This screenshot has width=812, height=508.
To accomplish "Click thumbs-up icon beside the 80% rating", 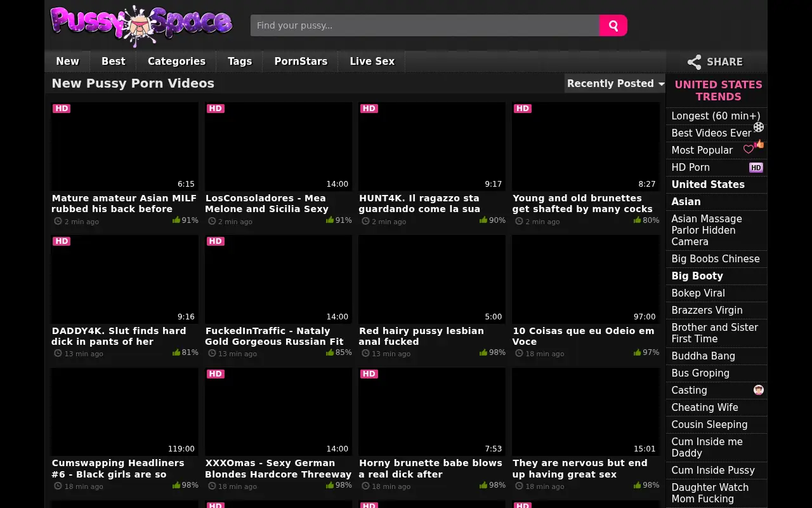I will pyautogui.click(x=637, y=220).
